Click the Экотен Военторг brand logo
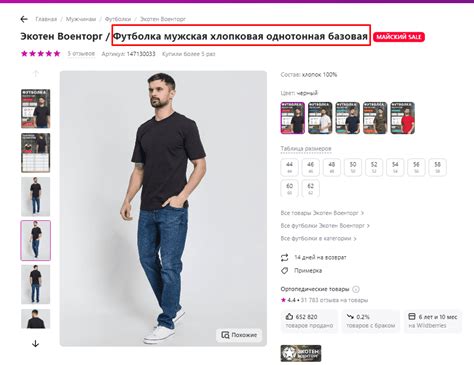 pos(301,353)
